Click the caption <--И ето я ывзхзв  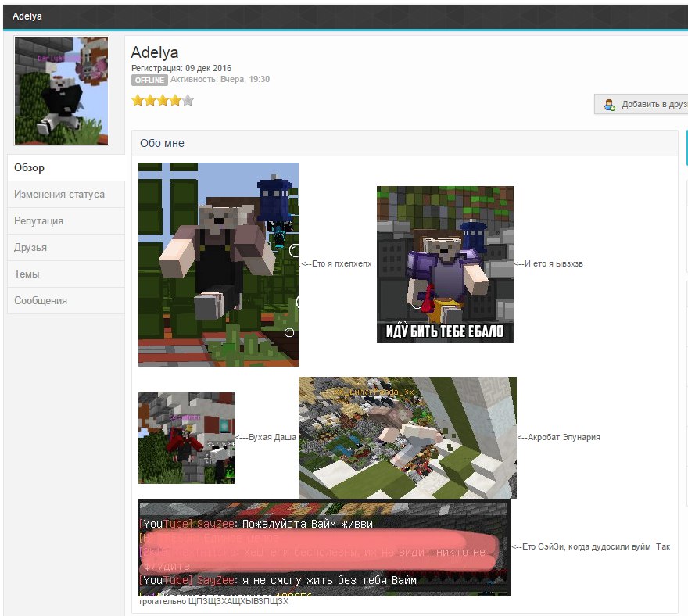pyautogui.click(x=549, y=263)
